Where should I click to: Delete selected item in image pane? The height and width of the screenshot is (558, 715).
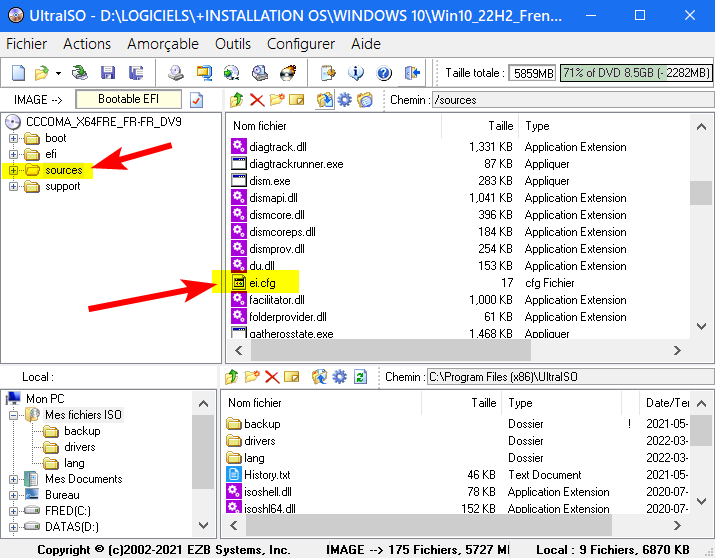click(x=257, y=100)
